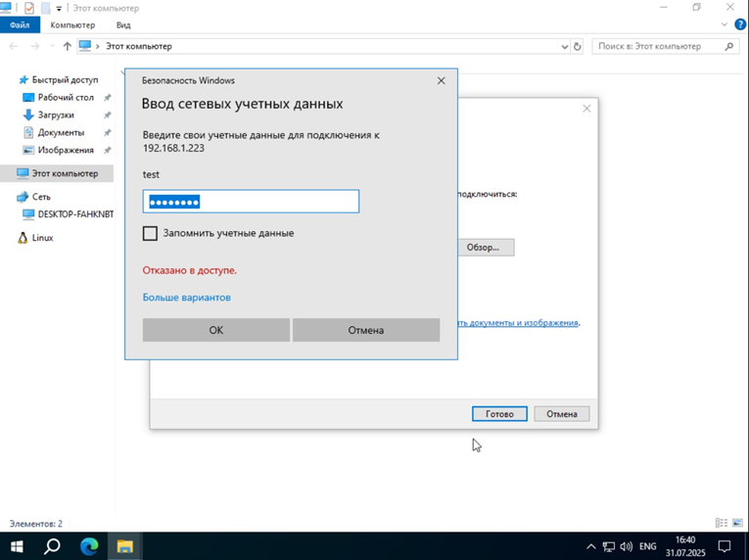Click the File Explorer taskbar icon
749x560 pixels.
125,546
